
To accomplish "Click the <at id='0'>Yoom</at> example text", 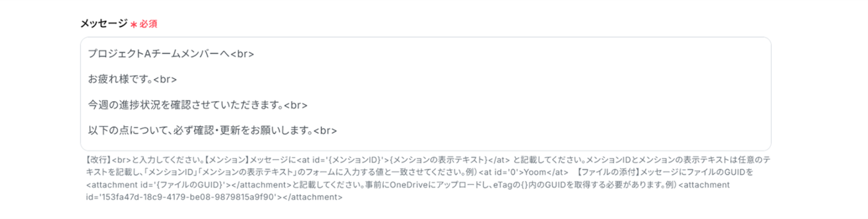I will pos(524,172).
